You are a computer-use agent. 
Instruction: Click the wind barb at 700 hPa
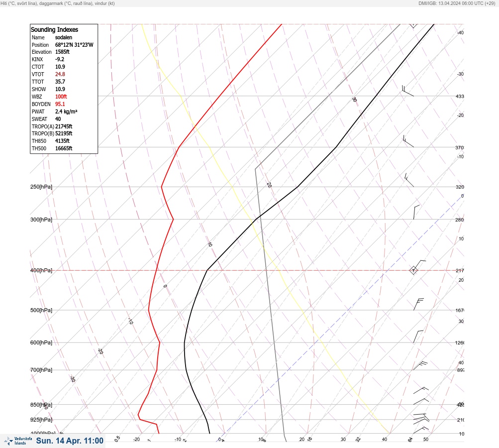coord(420,365)
